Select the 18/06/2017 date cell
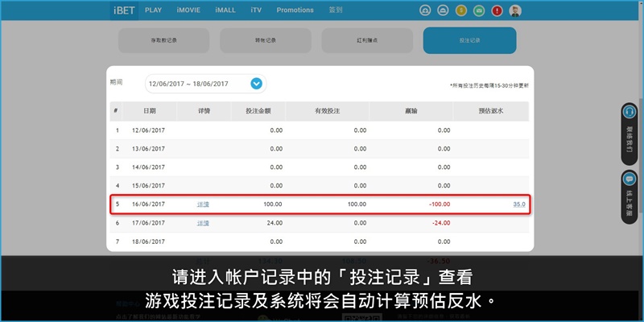 point(148,242)
